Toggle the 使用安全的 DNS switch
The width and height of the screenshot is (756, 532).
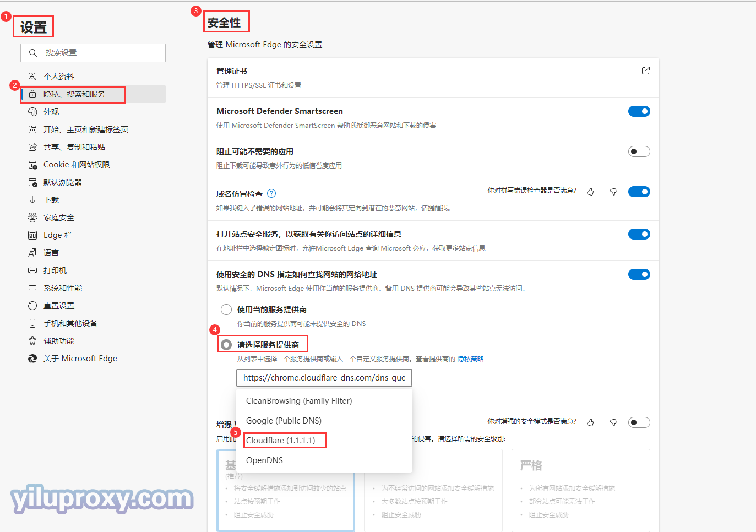(x=639, y=274)
